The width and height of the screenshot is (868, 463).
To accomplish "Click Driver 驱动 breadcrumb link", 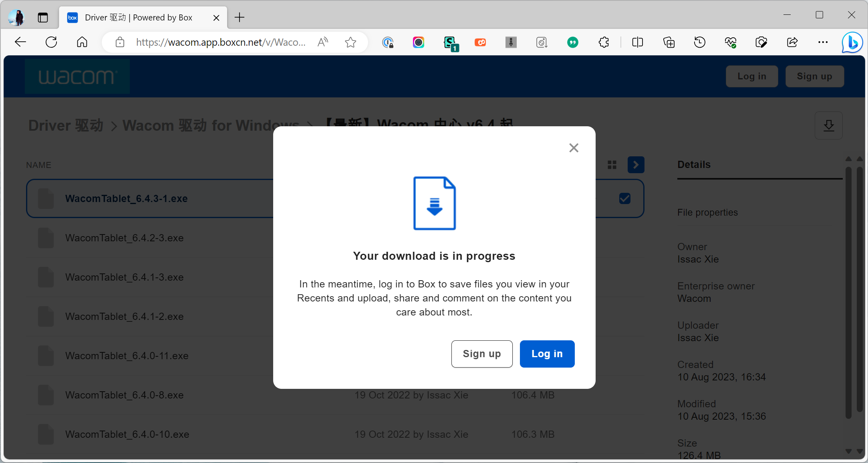I will coord(66,125).
